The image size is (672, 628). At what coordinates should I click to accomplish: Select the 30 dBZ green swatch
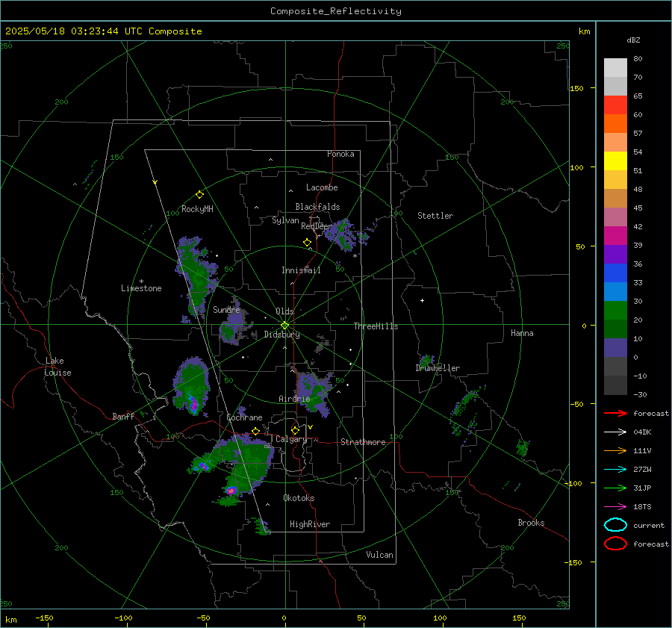point(615,311)
